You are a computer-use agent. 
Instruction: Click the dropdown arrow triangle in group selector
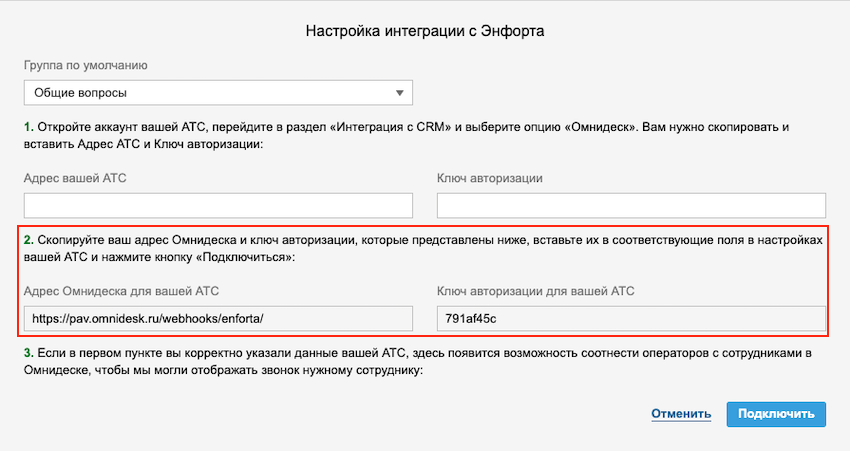coord(400,93)
